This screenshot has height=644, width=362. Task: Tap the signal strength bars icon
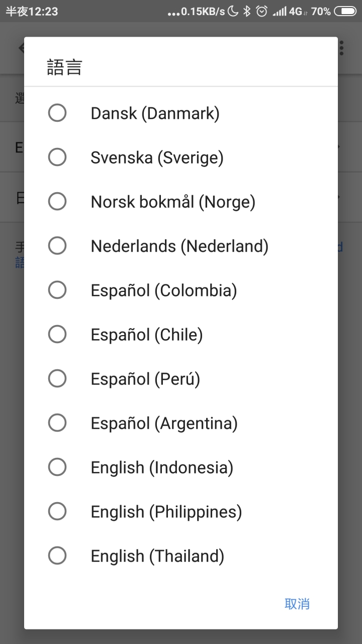pos(279,11)
